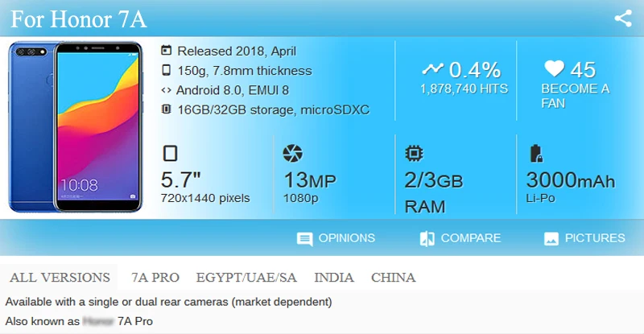Click the popularity trend line icon
Screen dimensions: 644x334
(432, 69)
